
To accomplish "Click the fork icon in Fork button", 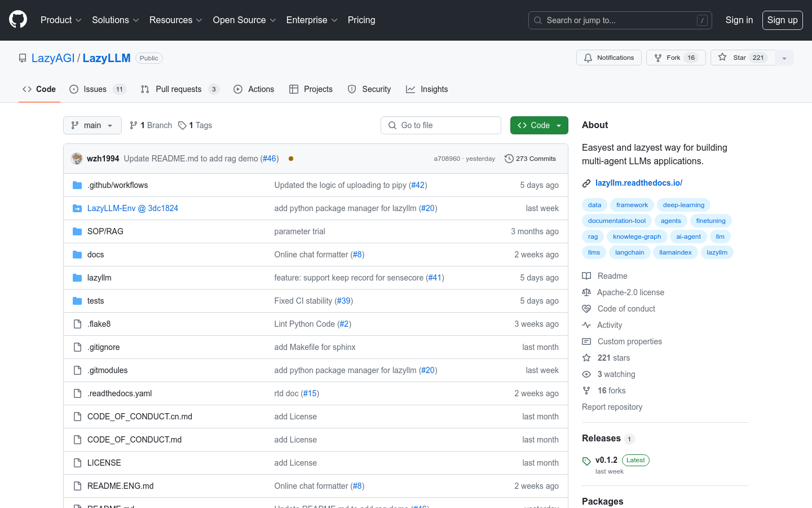I will click(657, 58).
